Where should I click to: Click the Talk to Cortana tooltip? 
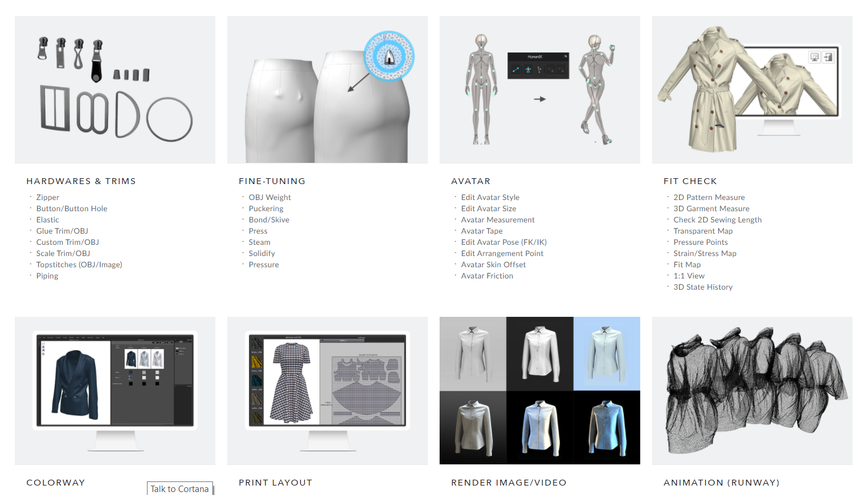click(x=180, y=489)
